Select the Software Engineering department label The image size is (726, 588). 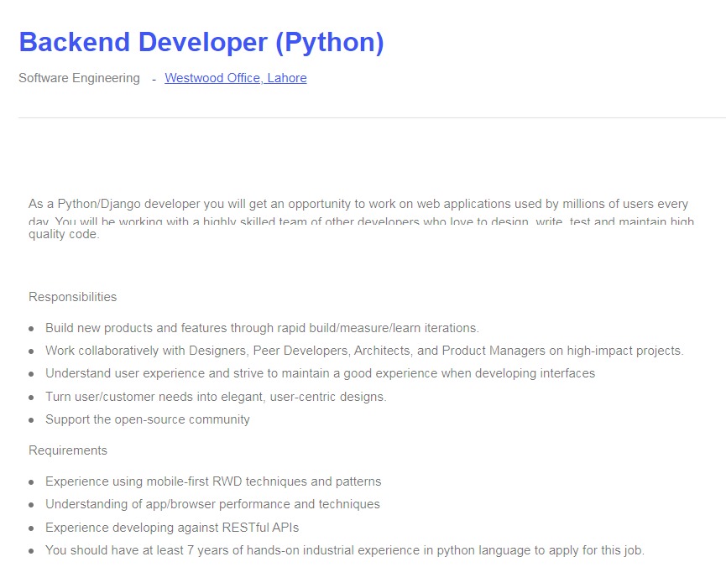pyautogui.click(x=79, y=78)
